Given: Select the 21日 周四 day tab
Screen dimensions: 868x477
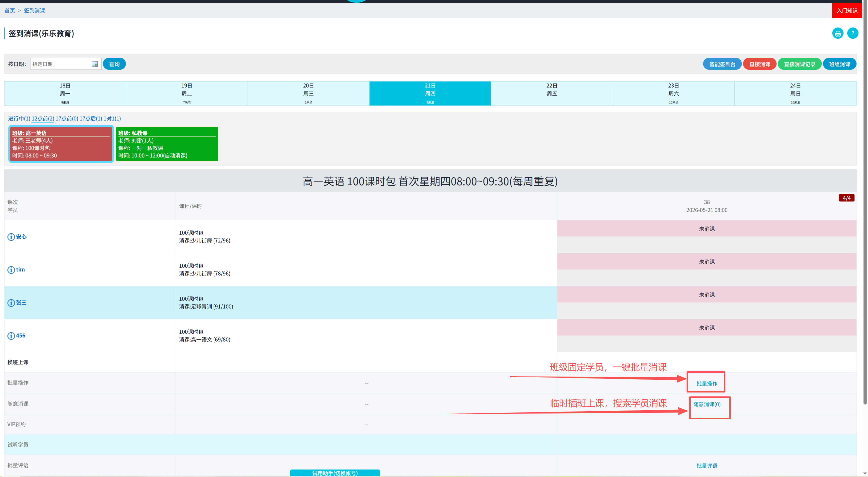Looking at the screenshot, I should point(430,93).
